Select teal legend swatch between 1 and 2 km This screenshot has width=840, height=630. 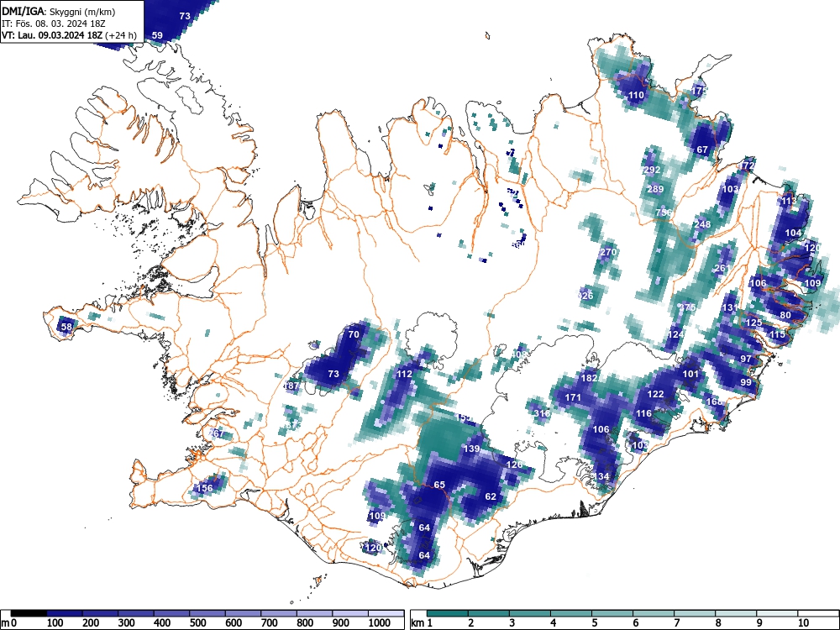pos(448,613)
